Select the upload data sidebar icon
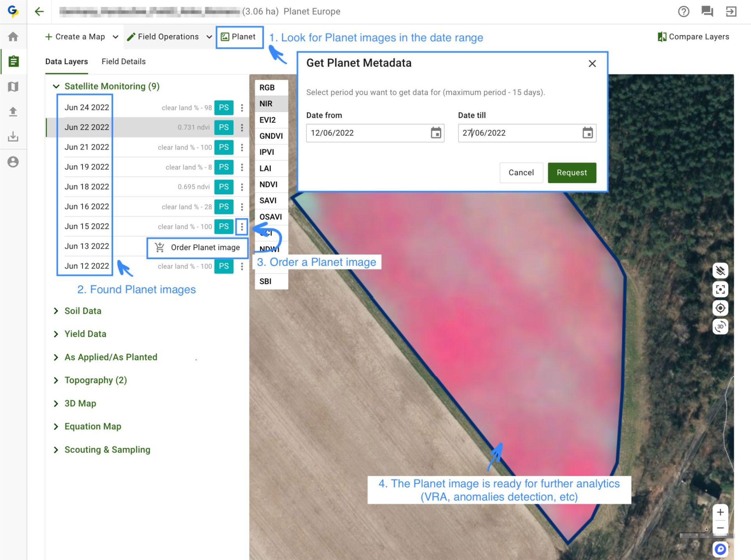 [13, 112]
